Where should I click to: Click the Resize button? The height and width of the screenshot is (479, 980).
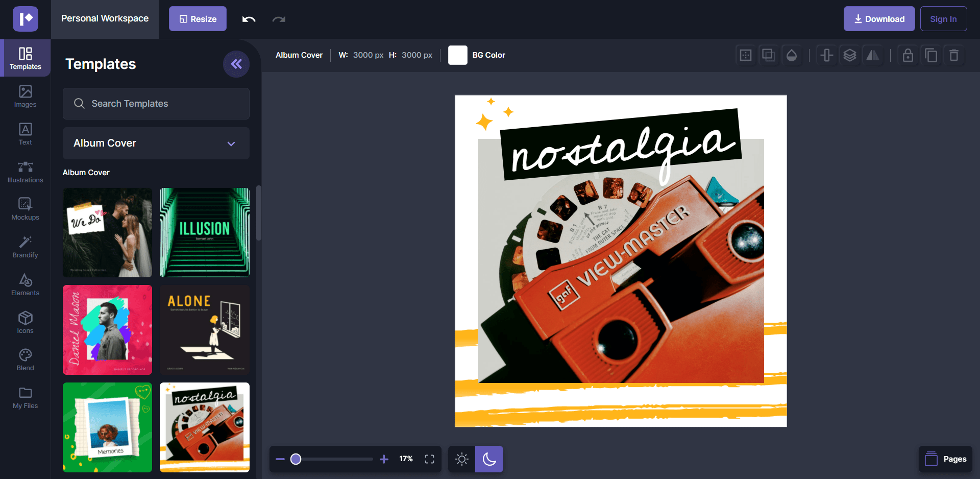198,19
